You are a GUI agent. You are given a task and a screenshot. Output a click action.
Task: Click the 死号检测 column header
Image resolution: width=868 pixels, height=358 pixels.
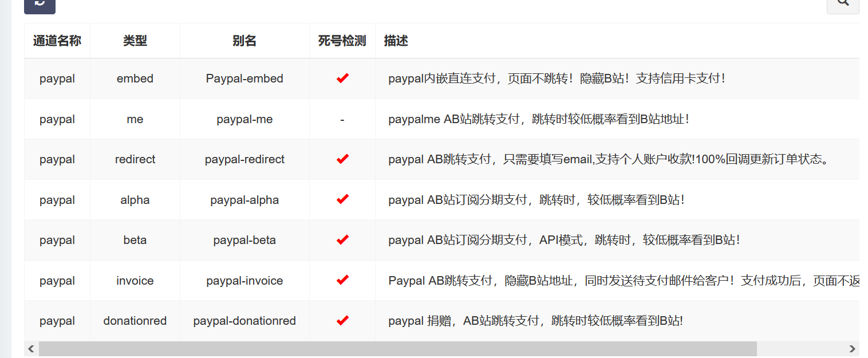coord(342,41)
